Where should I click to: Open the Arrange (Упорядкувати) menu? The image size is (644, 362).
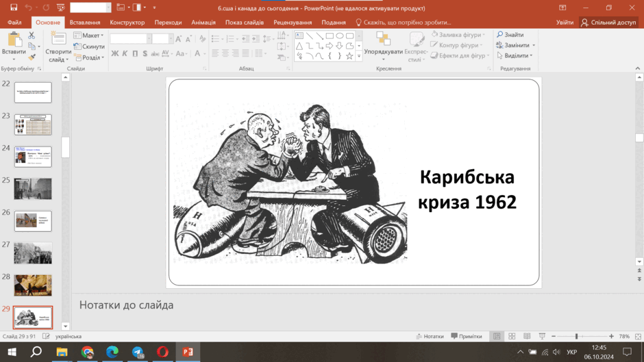click(x=383, y=46)
